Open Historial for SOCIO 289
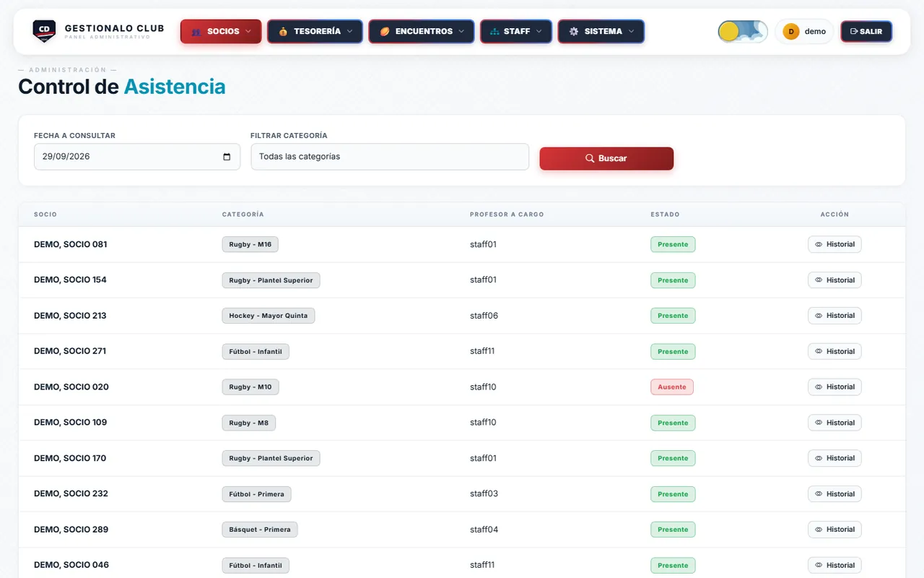 [x=834, y=530]
